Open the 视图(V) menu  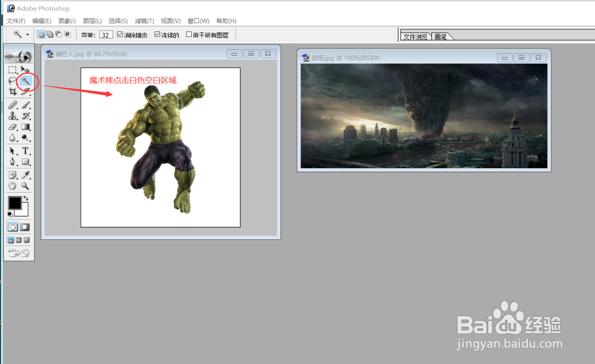(x=171, y=21)
